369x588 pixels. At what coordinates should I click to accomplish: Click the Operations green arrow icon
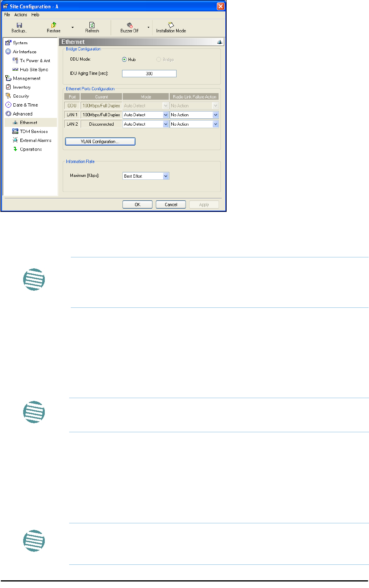(15, 149)
